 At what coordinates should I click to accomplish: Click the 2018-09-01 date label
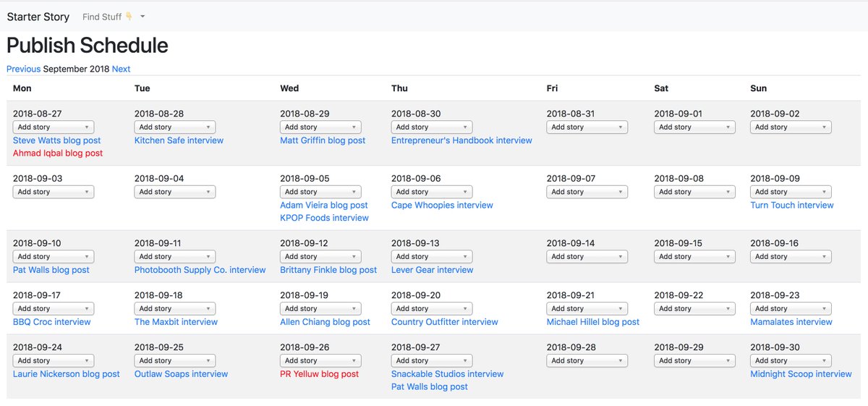point(678,114)
